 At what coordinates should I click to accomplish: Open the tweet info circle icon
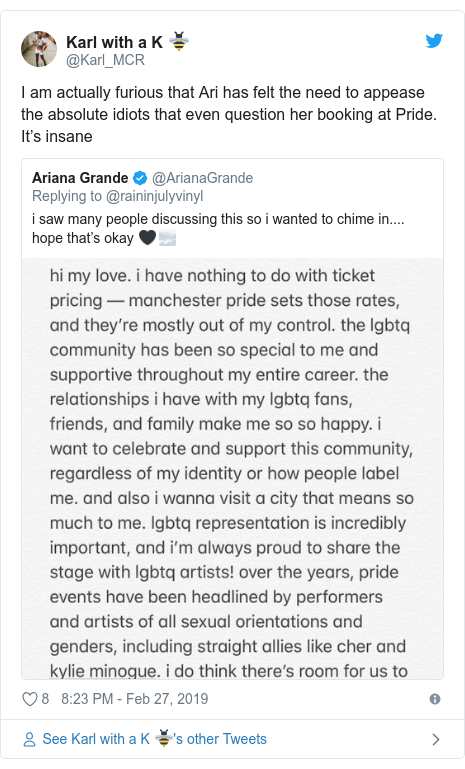(x=435, y=699)
